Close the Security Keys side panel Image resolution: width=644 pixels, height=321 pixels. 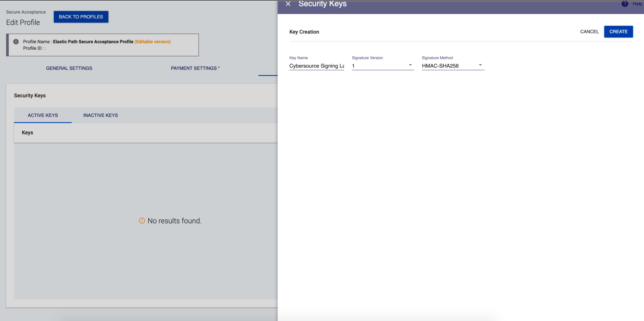pyautogui.click(x=288, y=4)
